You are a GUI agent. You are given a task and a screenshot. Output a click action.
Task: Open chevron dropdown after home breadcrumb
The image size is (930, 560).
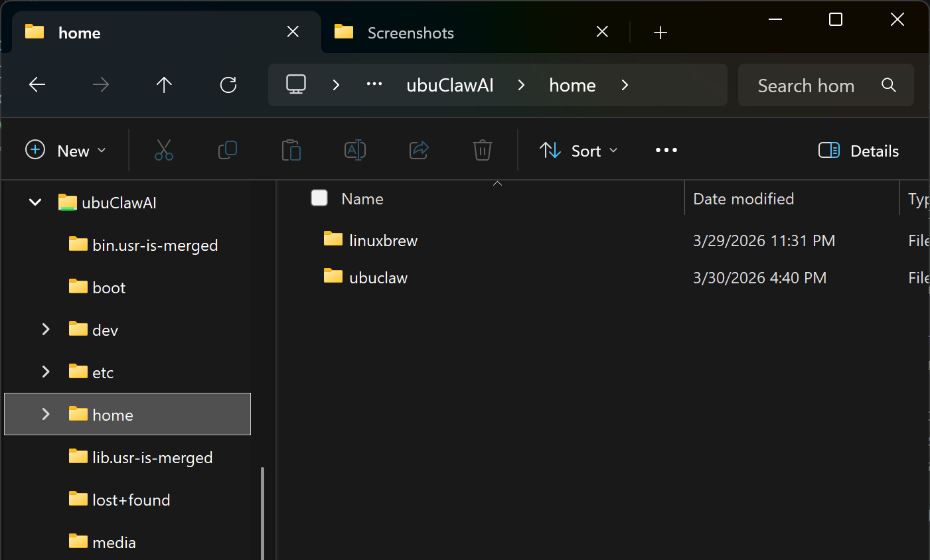pyautogui.click(x=625, y=85)
